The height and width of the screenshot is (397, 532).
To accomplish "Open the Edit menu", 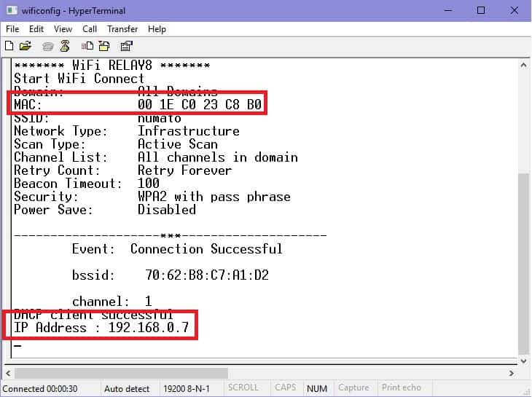I will (36, 29).
